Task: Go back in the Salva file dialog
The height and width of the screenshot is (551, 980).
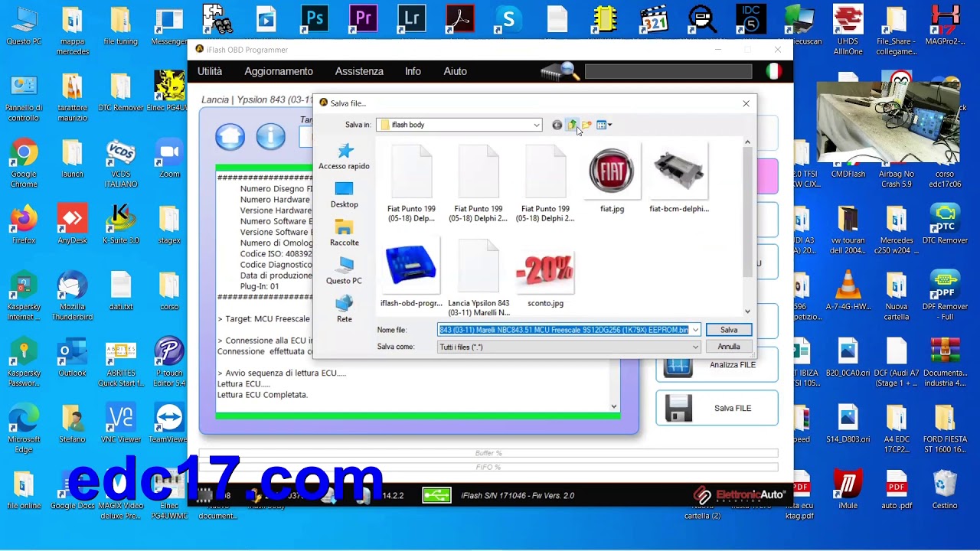Action: click(557, 125)
